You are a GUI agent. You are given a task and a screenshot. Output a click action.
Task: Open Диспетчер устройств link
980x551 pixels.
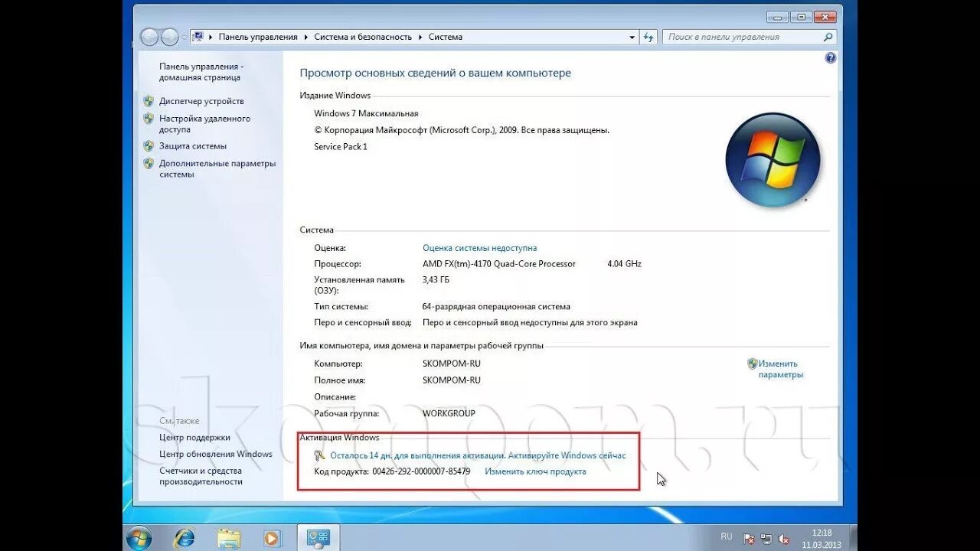[201, 101]
